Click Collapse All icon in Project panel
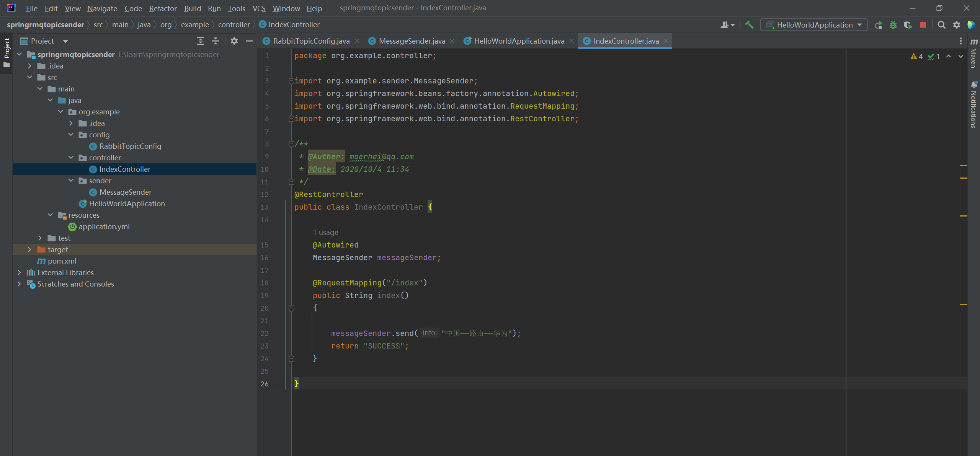The image size is (980, 456). [x=216, y=41]
